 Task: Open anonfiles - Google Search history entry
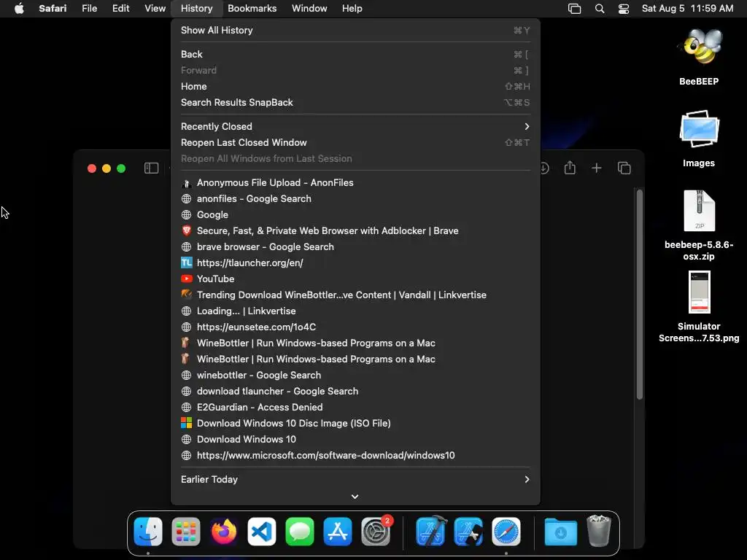[355, 198]
